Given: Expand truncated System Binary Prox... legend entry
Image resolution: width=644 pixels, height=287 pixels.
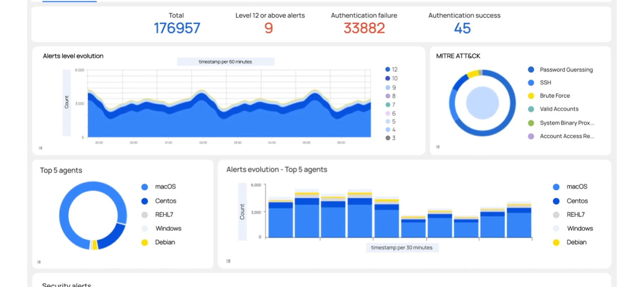Looking at the screenshot, I should [x=567, y=123].
